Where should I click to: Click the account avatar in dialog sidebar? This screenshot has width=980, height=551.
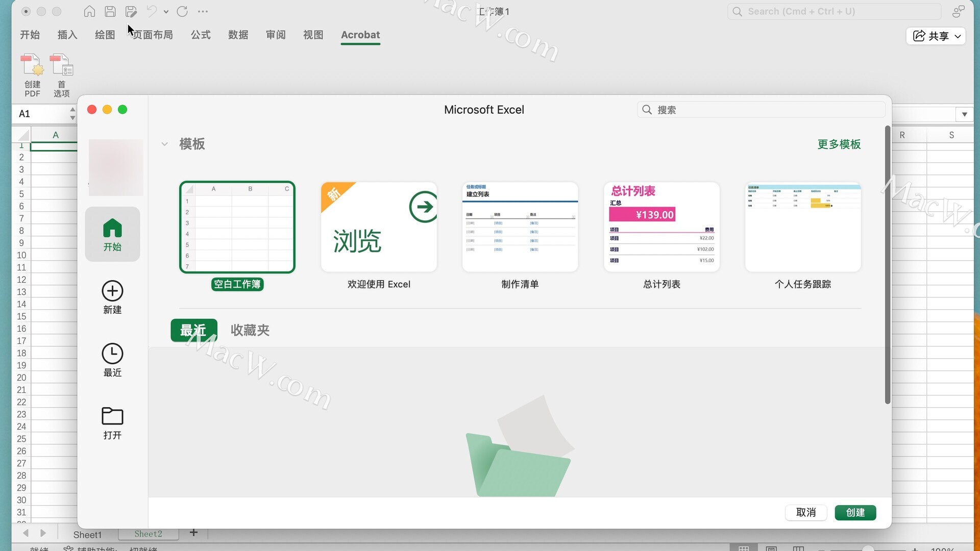click(x=116, y=167)
